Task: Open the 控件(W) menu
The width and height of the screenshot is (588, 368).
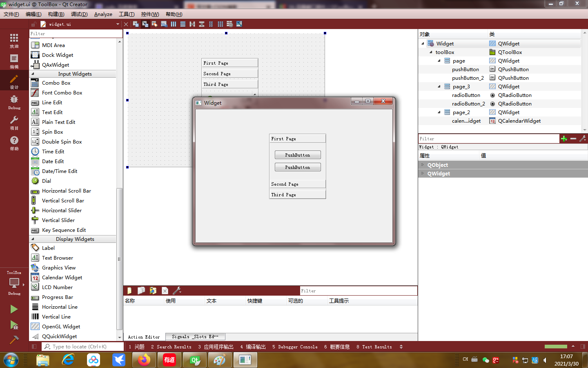Action: tap(149, 14)
